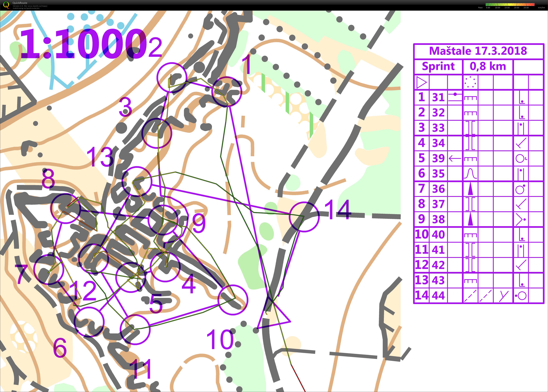Click the Maštale 17.3.2018 header cell
The image size is (548, 392).
tap(478, 51)
